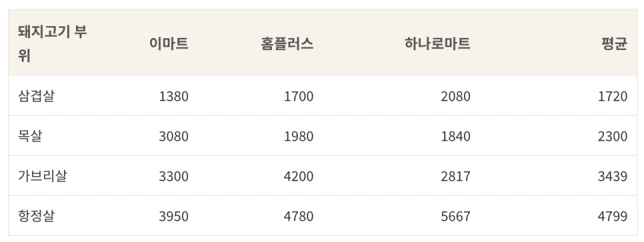Click the 1980 cell in 목살 row
644x242 pixels.
[x=299, y=136]
